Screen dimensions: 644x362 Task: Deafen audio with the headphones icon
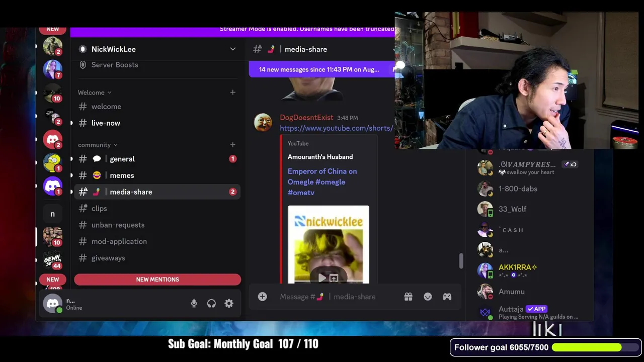tap(211, 303)
